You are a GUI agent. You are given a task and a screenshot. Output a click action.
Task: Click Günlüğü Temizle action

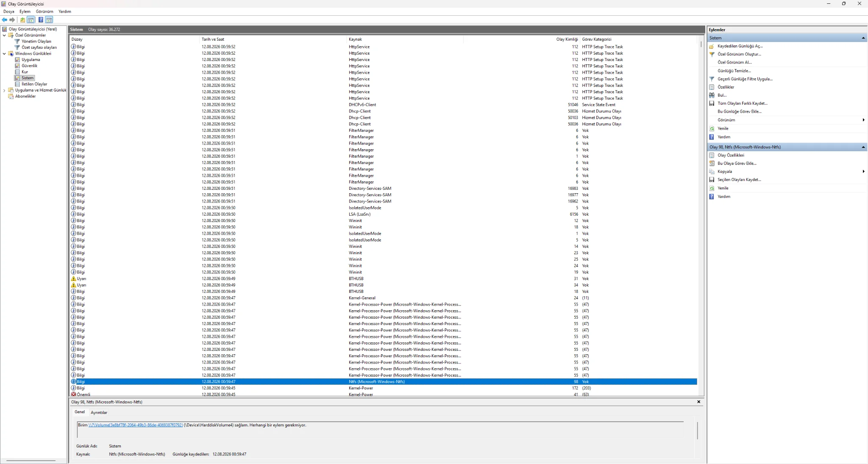pos(734,71)
